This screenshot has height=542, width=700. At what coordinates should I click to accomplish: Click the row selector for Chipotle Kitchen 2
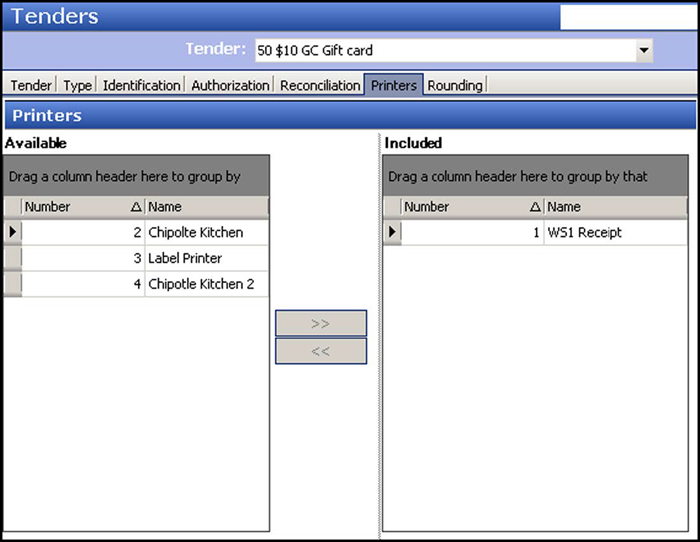tap(12, 284)
